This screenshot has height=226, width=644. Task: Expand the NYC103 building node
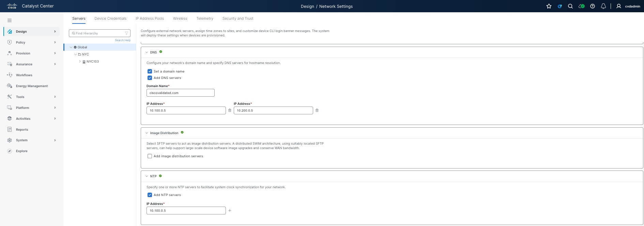pyautogui.click(x=80, y=62)
